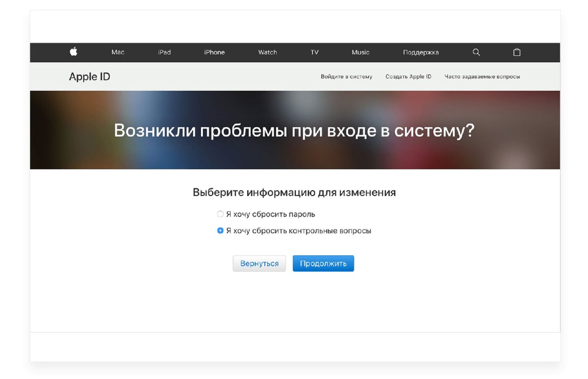
Task: Click the Возникли проблемы при входе banner title
Action: [x=294, y=130]
